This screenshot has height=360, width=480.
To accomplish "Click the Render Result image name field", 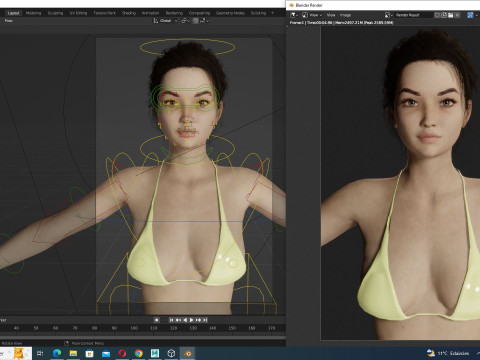I will 413,15.
